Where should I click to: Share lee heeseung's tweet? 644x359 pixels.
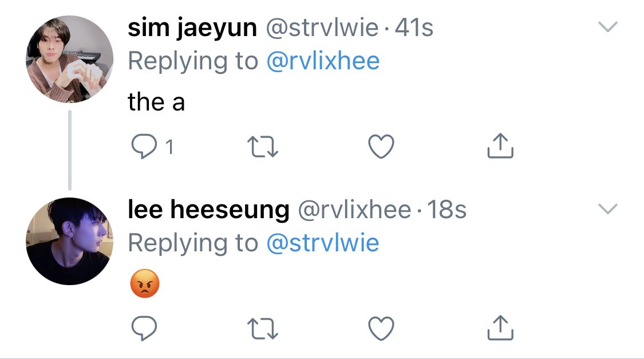(500, 328)
